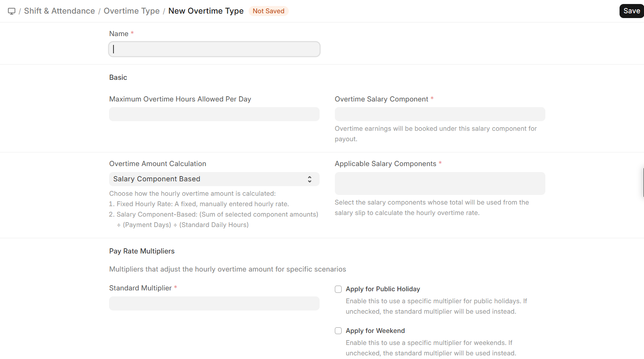Click the Pay Rate Multipliers section heading
644x359 pixels.
tap(142, 252)
